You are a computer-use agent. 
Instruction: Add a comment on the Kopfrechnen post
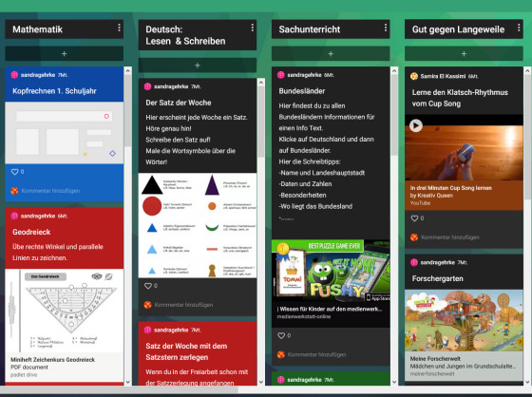(50, 191)
